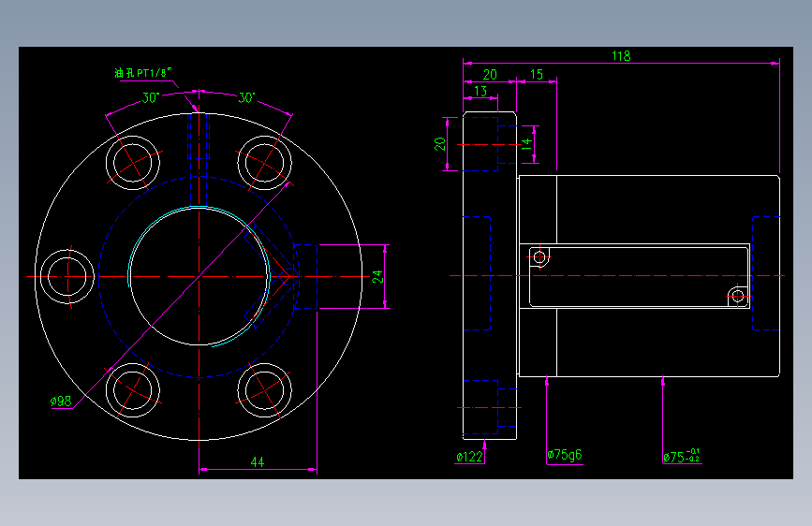
Task: Click the 44 horizontal dimension value
Action: 258,461
